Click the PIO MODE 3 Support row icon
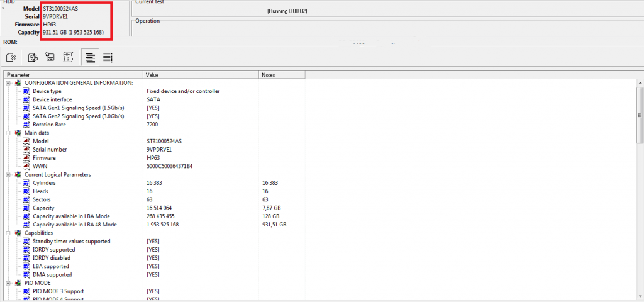644x302 pixels. pos(26,291)
